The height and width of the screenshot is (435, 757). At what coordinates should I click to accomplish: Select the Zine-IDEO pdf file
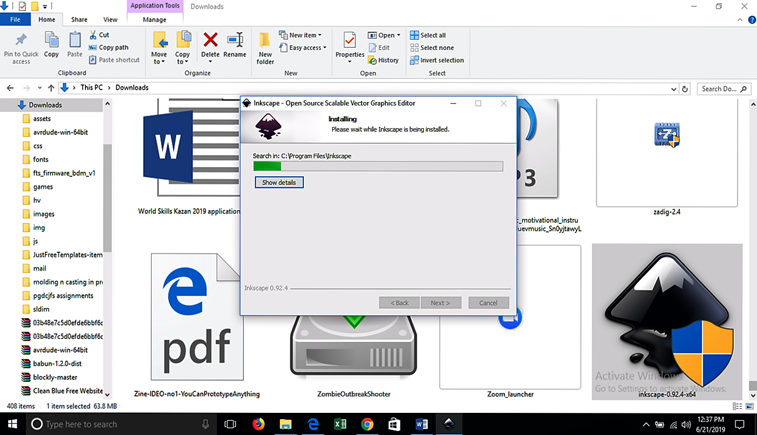tap(197, 324)
